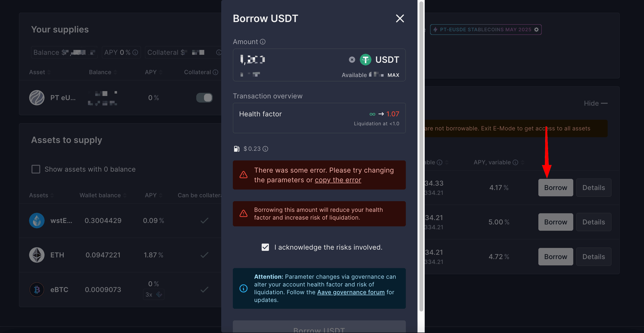Click Details in 4.17 % row

click(594, 188)
